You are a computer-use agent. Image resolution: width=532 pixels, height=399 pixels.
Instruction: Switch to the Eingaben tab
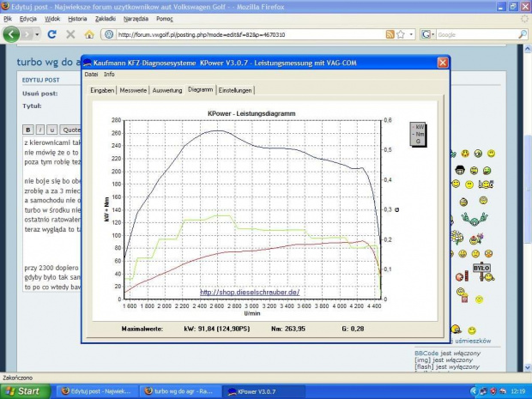pos(102,90)
